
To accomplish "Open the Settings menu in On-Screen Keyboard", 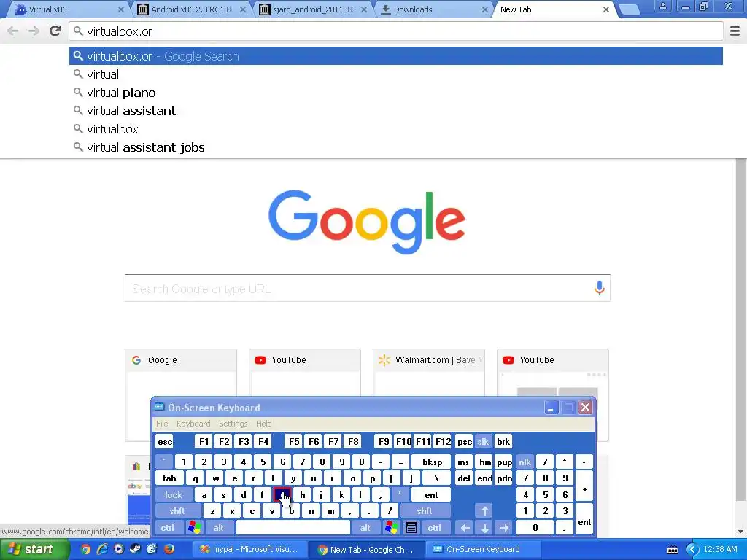I will (x=233, y=424).
